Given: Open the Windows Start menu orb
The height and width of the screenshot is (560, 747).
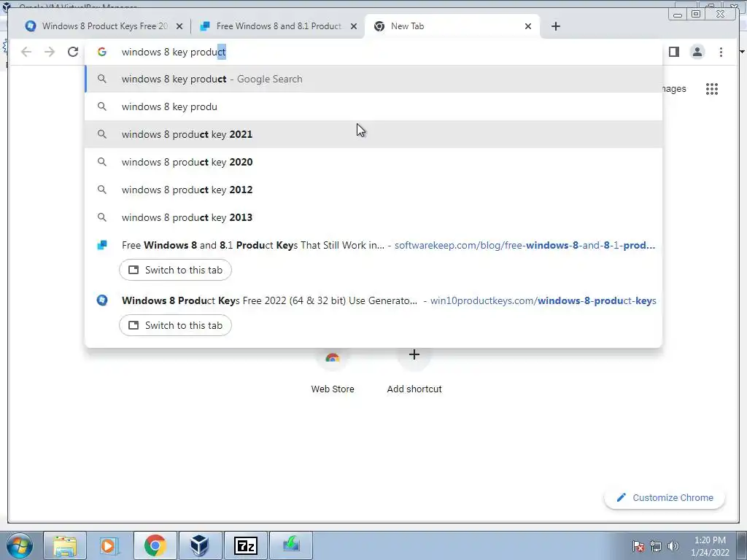Looking at the screenshot, I should 19,545.
